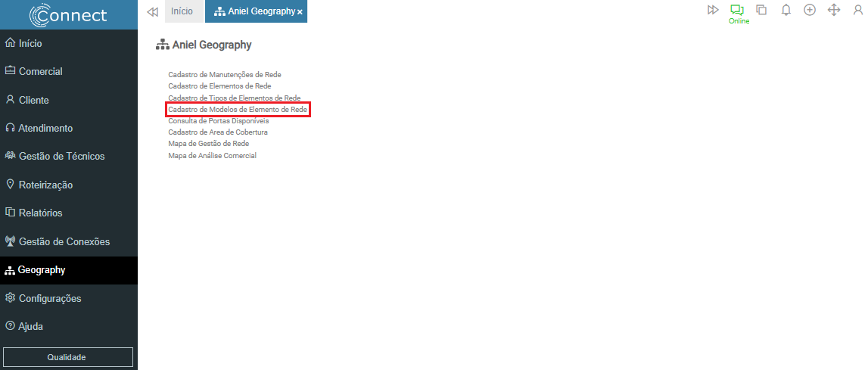Screen dimensions: 868x370
Task: Click the Connect logo
Action: (x=68, y=14)
